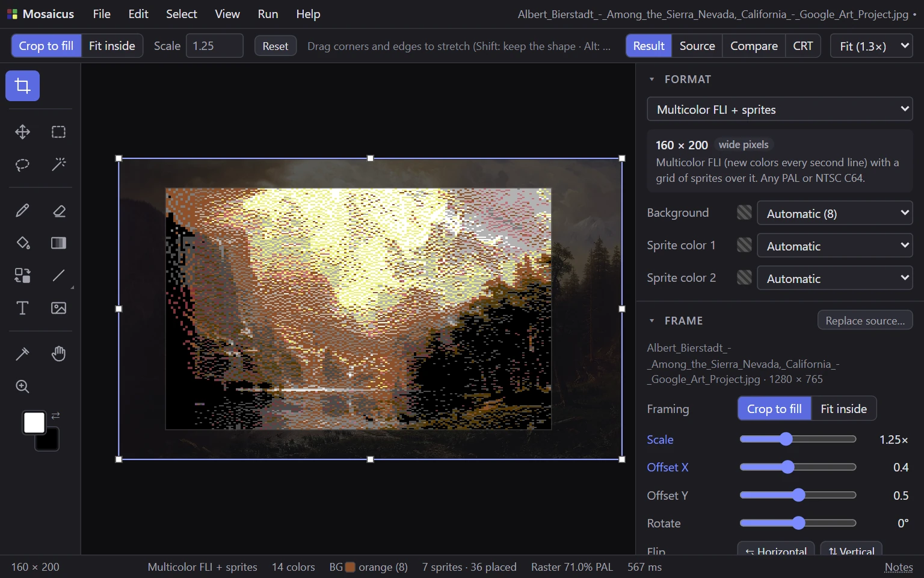The height and width of the screenshot is (578, 924).
Task: Open the Run menu
Action: click(x=268, y=14)
